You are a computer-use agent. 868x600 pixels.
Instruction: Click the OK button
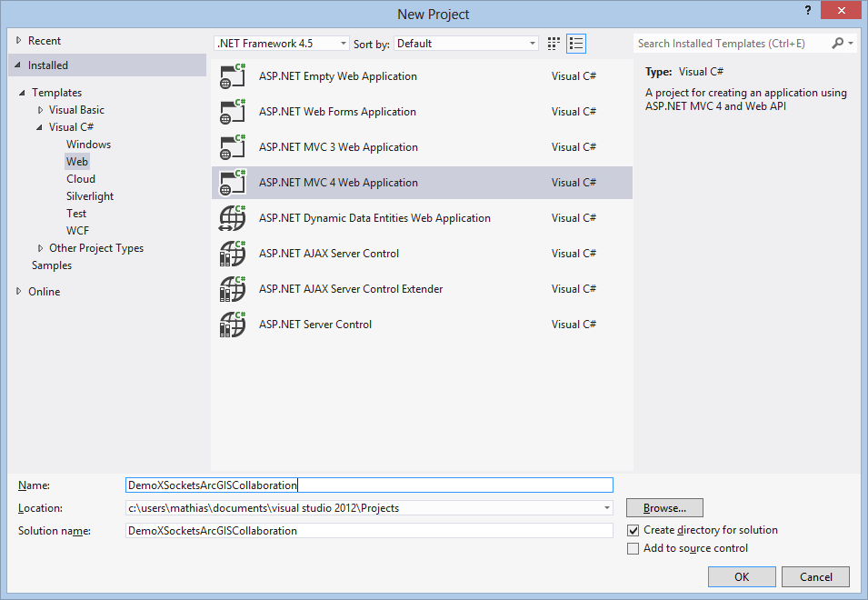(x=742, y=576)
